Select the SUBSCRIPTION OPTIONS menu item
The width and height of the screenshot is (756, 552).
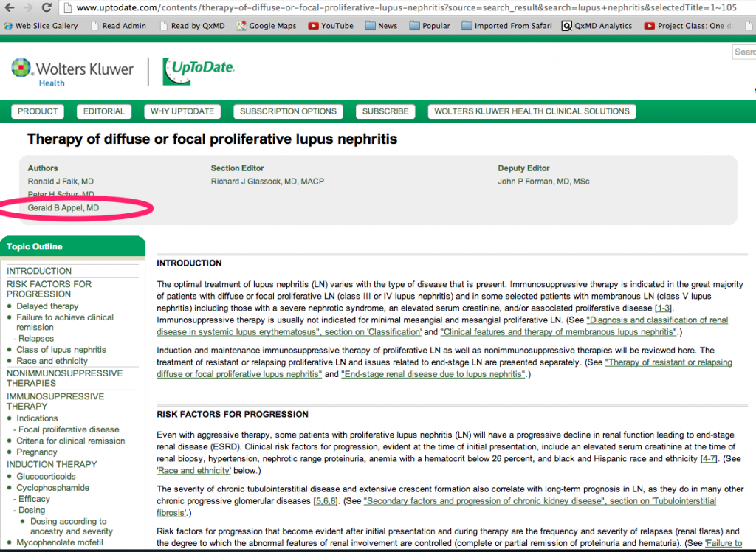point(288,111)
